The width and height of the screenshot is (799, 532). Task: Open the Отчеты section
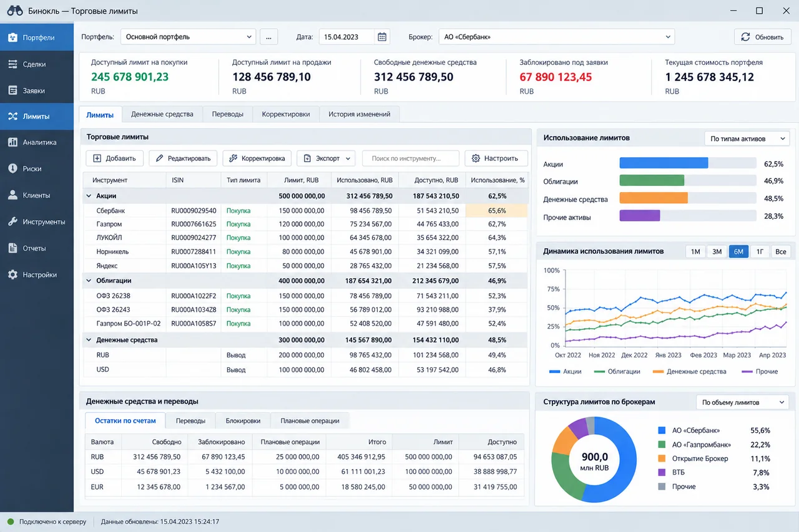(37, 248)
